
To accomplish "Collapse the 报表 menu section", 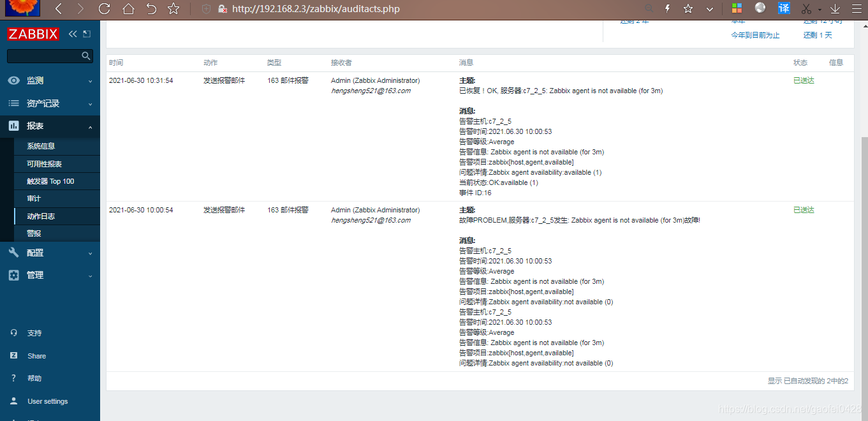I will 50,126.
